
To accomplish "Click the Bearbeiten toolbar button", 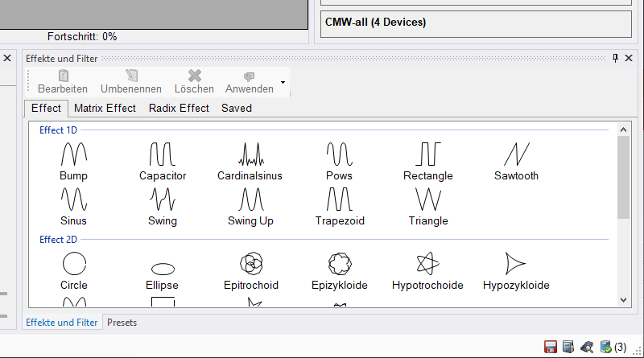I will coord(63,82).
